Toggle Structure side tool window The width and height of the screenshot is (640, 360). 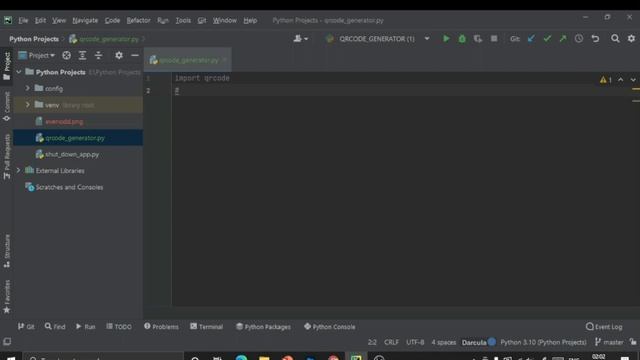(7, 251)
